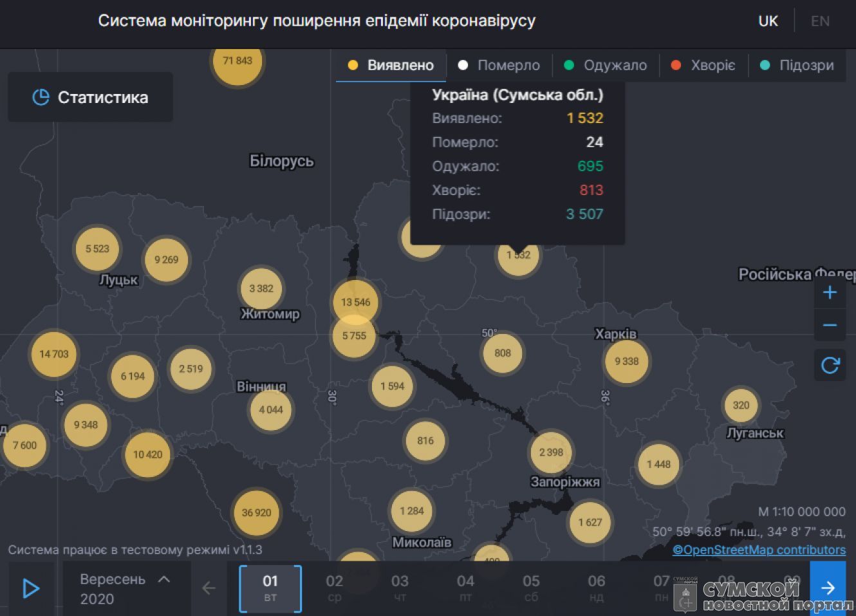Switch to Хворіє filter
Viewport: 856px width, 616px height.
point(703,65)
